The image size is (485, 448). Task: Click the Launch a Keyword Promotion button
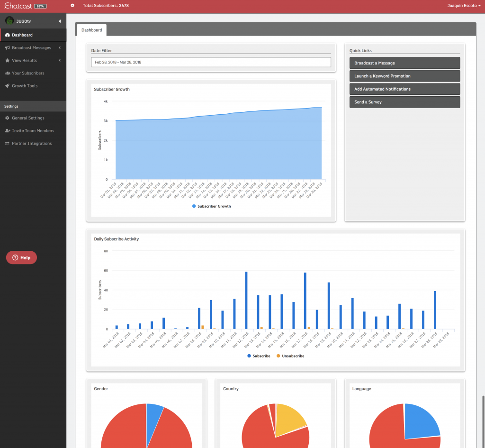coord(404,76)
